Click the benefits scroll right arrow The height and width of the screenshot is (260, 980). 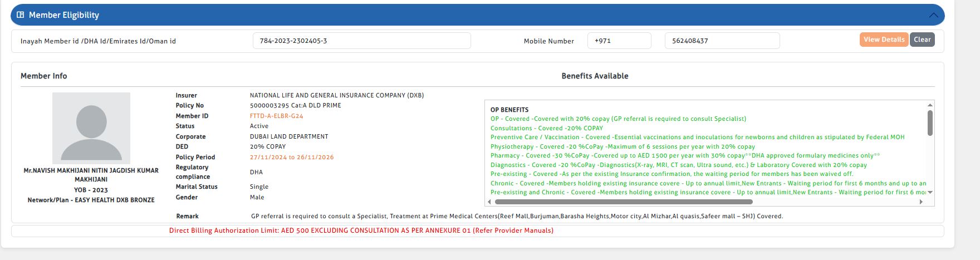coord(921,202)
